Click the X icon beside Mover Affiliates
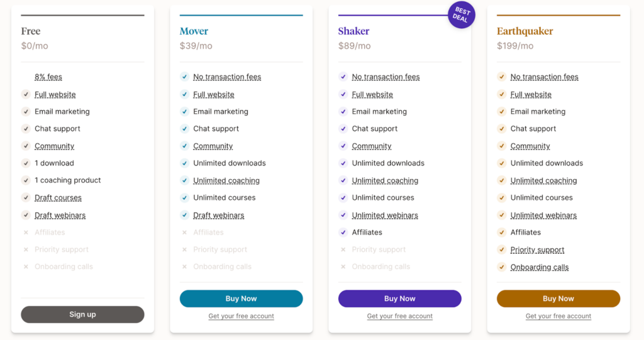This screenshot has width=644, height=340. tap(184, 232)
